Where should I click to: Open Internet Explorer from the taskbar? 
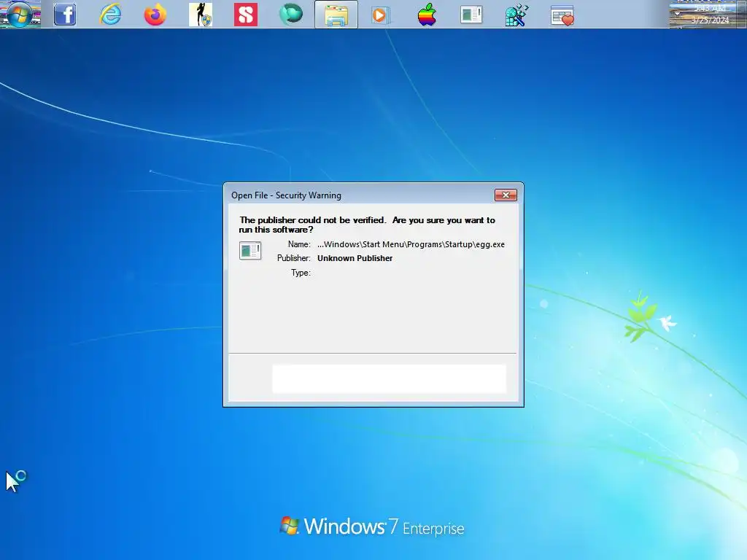pos(110,15)
